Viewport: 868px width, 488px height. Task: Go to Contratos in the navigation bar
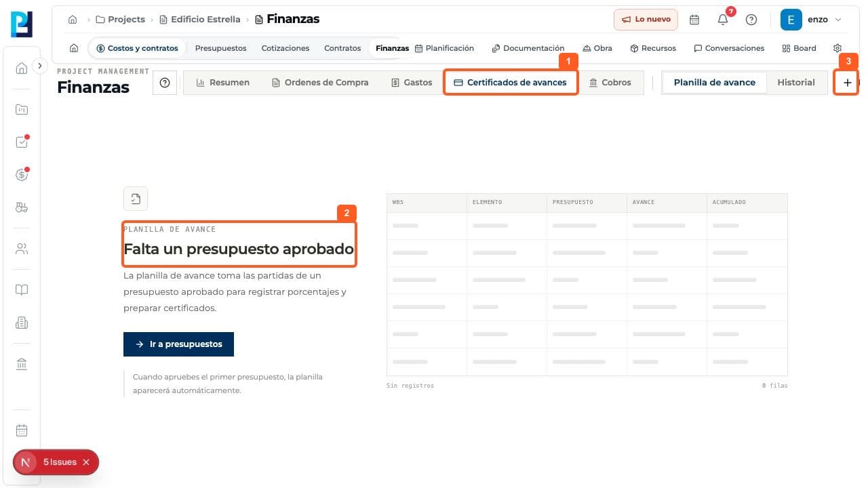point(342,48)
